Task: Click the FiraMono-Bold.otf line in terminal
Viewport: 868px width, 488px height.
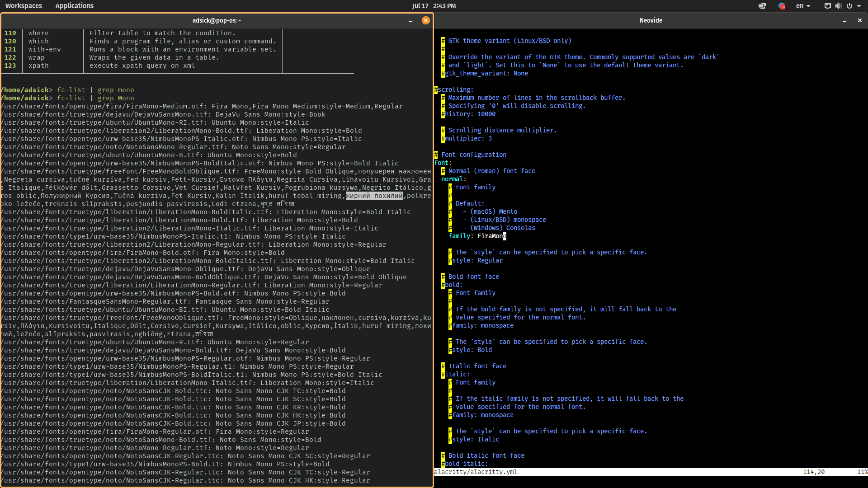Action: click(x=143, y=253)
